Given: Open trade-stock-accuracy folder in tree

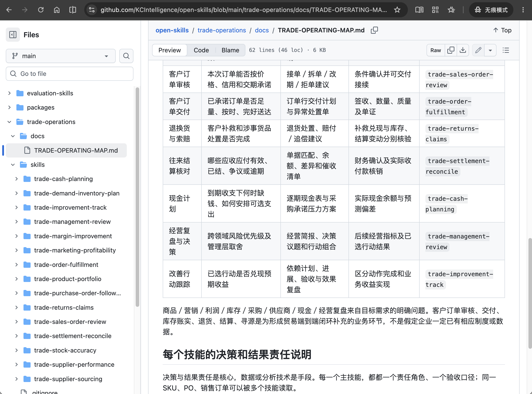Looking at the screenshot, I should click(x=65, y=350).
